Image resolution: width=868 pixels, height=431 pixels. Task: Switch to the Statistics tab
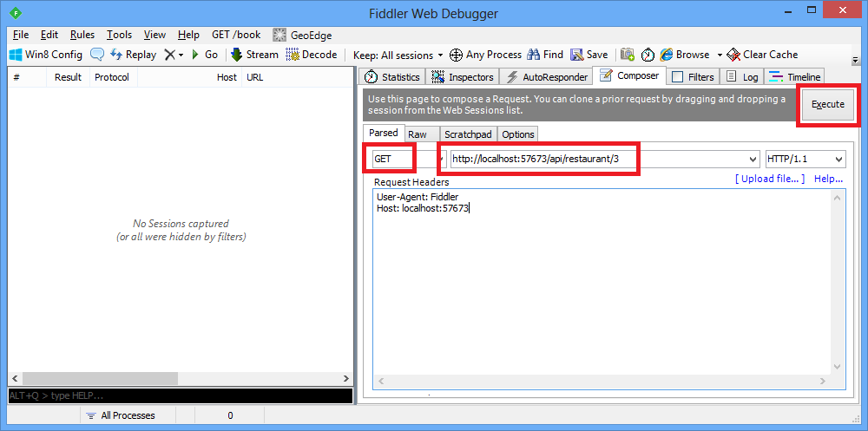[392, 77]
